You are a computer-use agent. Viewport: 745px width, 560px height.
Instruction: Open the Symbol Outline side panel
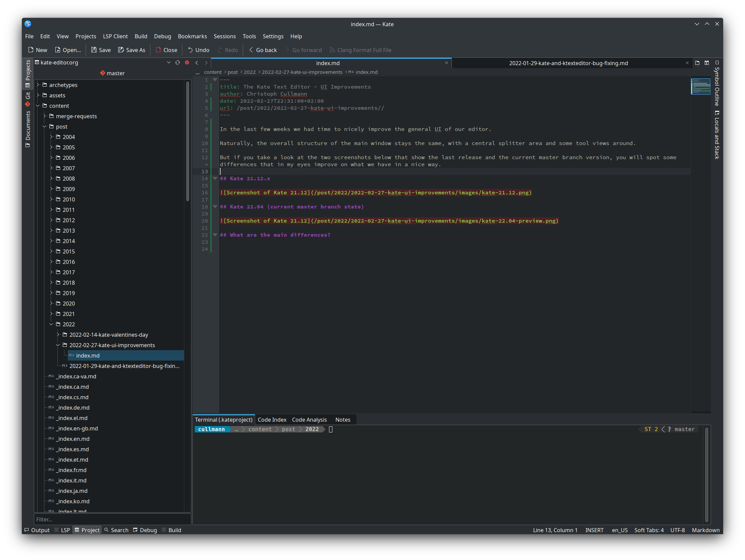tap(717, 83)
